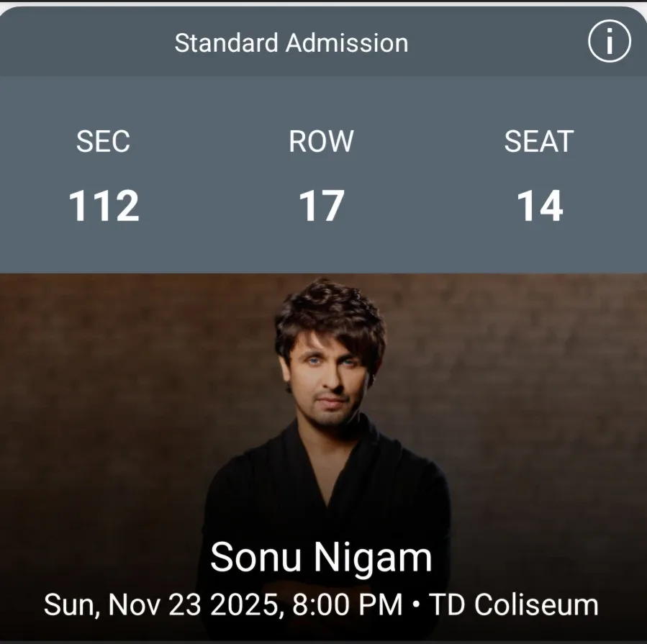Click the Standard Admission header
The image size is (647, 644).
(291, 43)
